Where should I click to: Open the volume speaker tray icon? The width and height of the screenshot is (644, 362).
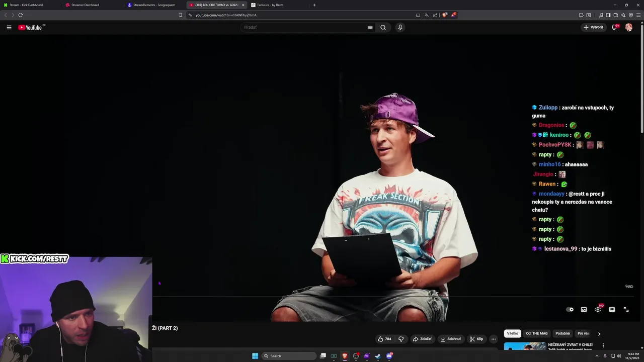coord(619,356)
